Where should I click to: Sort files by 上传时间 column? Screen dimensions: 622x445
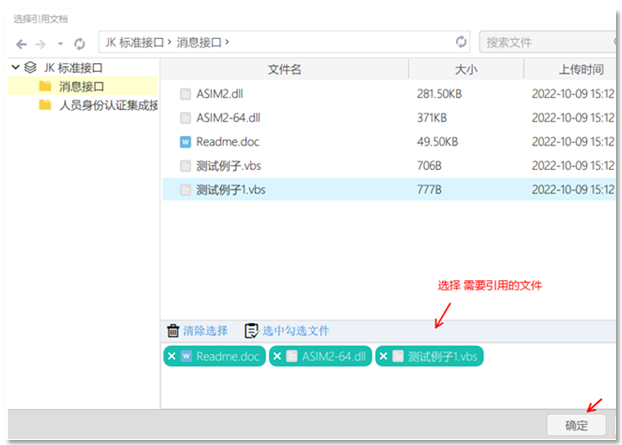[579, 69]
